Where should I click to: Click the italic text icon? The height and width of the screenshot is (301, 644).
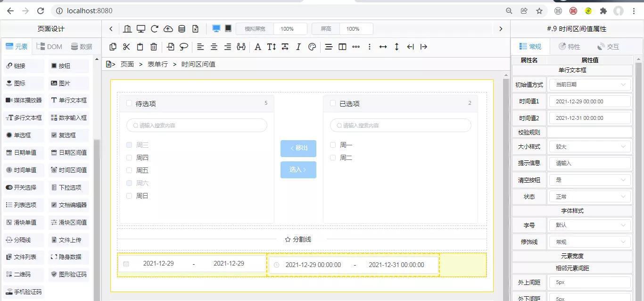pos(298,47)
